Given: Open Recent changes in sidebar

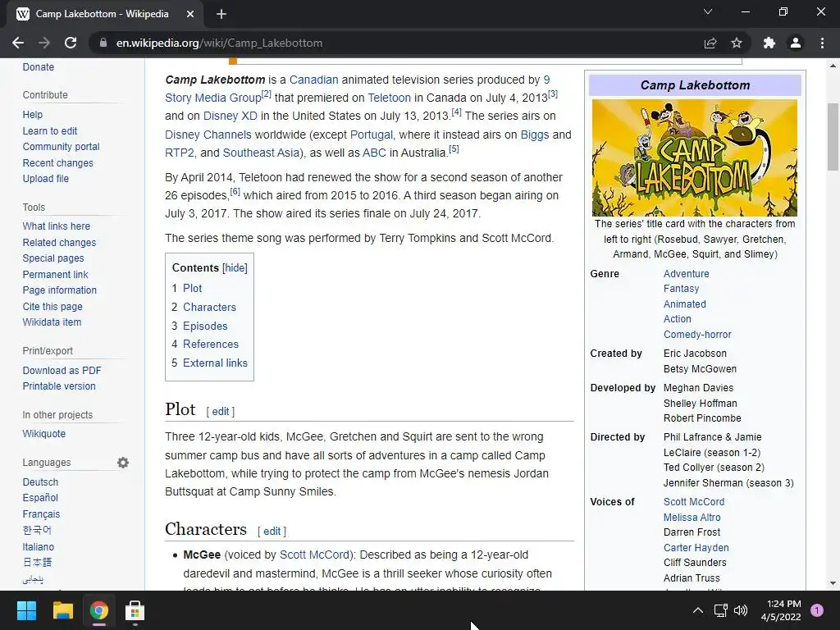Looking at the screenshot, I should pos(58,163).
